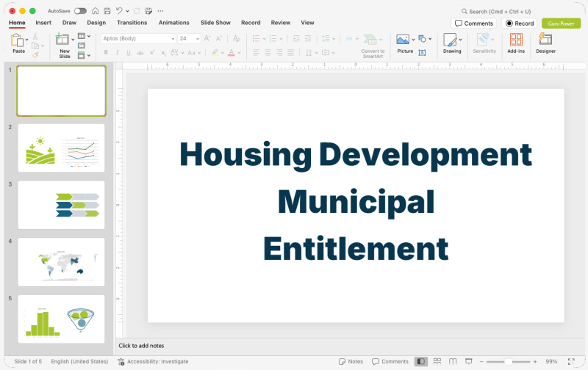
Task: Click the Format Painter brush icon
Action: (x=35, y=54)
